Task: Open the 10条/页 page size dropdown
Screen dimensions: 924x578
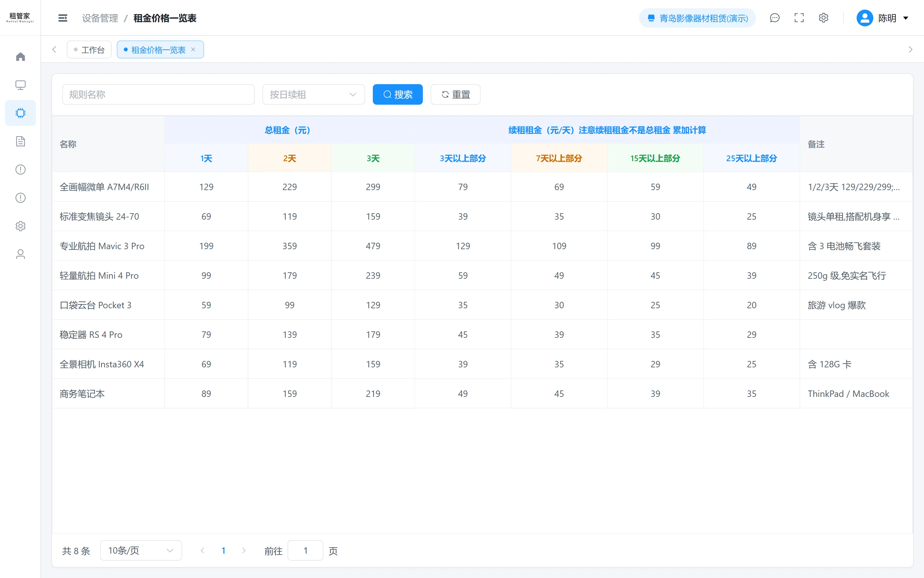Action: point(141,550)
